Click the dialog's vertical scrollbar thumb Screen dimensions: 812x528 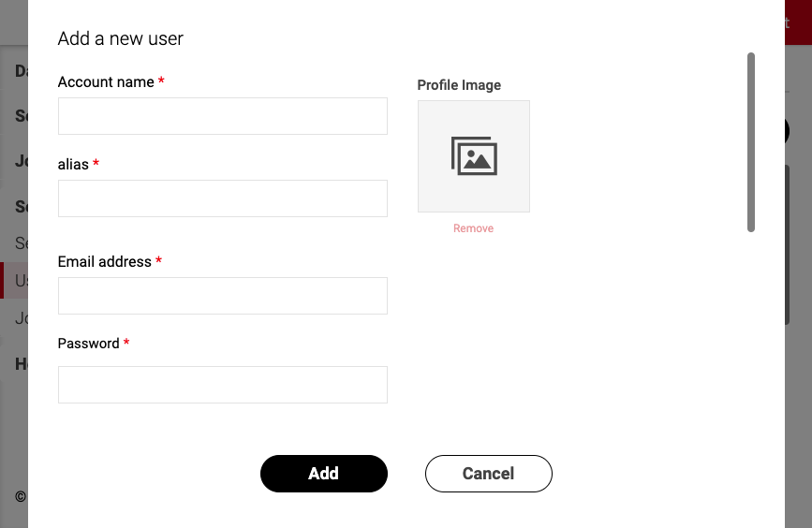coord(751,142)
